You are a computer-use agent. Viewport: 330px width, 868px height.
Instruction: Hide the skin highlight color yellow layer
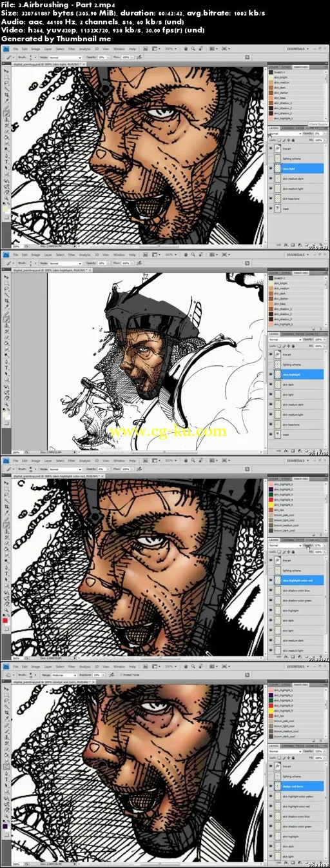click(x=271, y=796)
